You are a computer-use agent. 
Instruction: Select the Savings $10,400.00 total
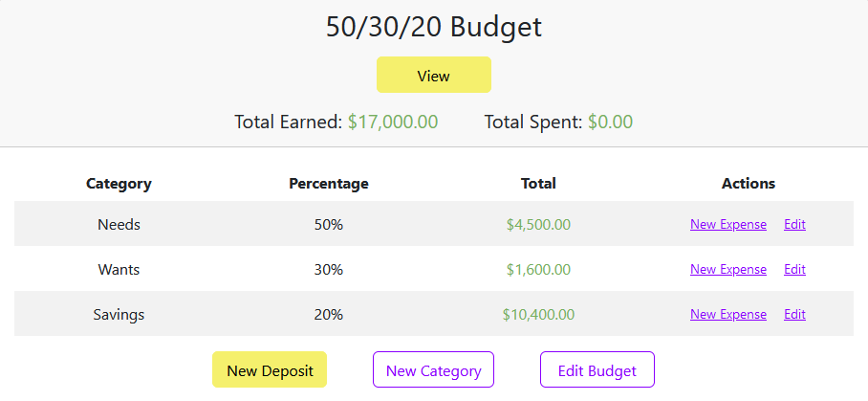[x=538, y=315]
